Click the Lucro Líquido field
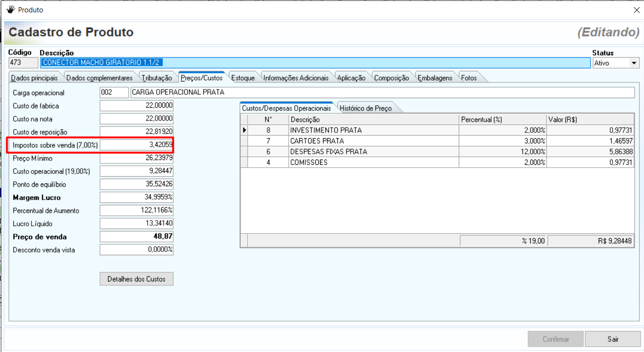644x352 pixels. click(x=137, y=223)
